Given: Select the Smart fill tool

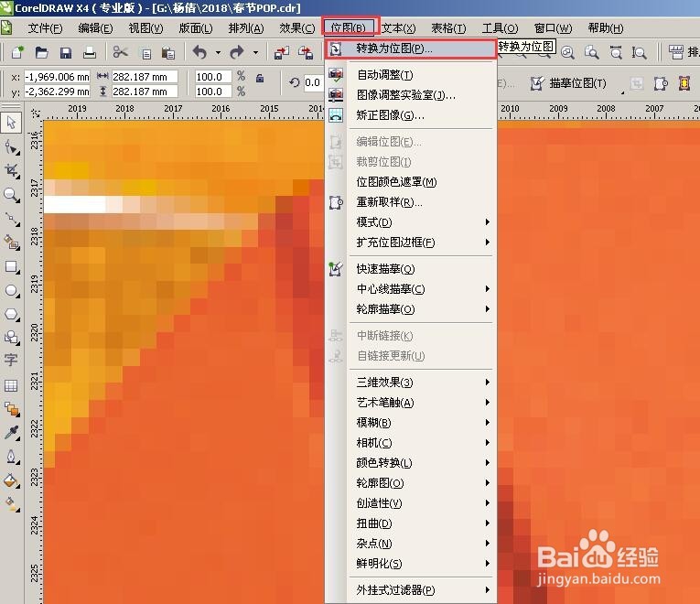Looking at the screenshot, I should click(x=11, y=243).
